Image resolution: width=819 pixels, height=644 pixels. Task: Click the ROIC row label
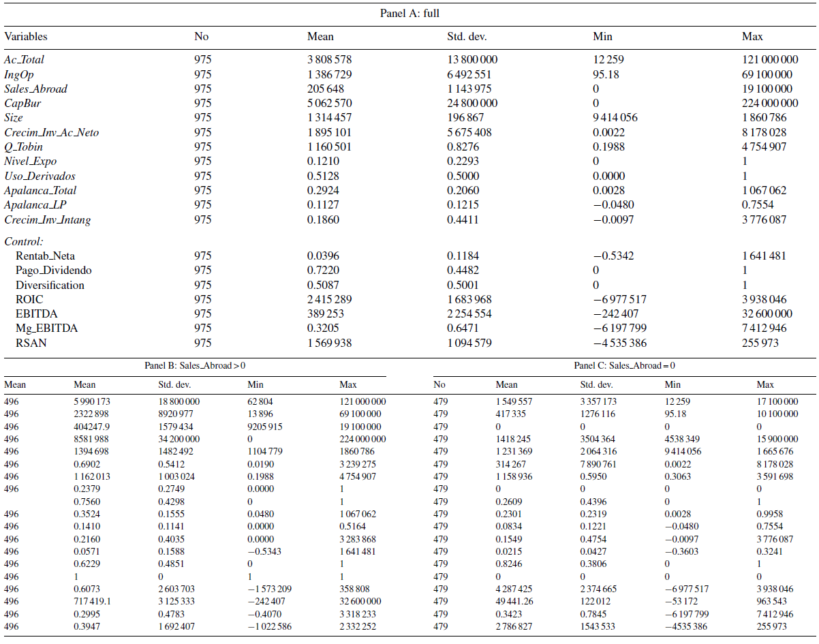(x=28, y=299)
